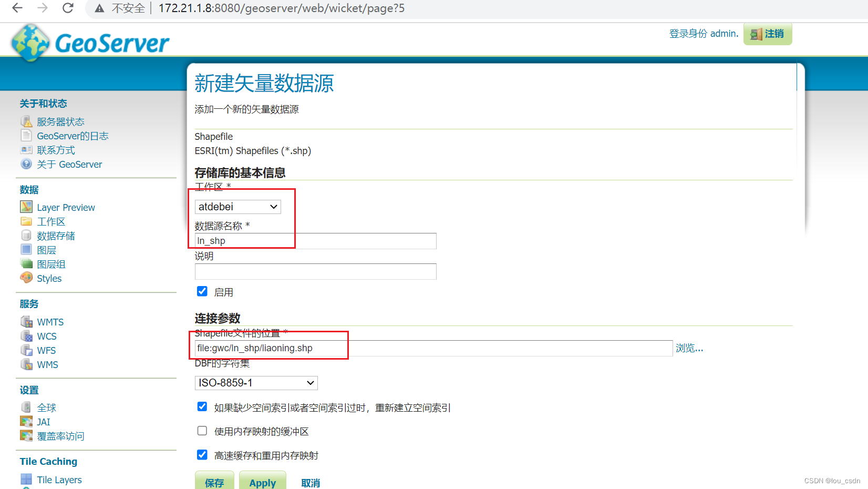
Task: Click the GeoServer logo
Action: coord(89,42)
